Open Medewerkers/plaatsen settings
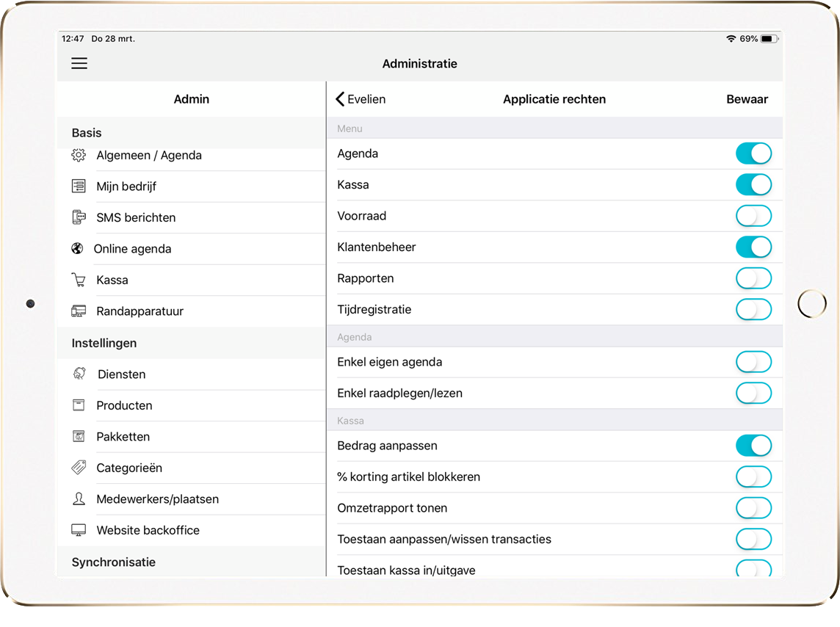Screen dimensions: 840x627 click(x=191, y=499)
